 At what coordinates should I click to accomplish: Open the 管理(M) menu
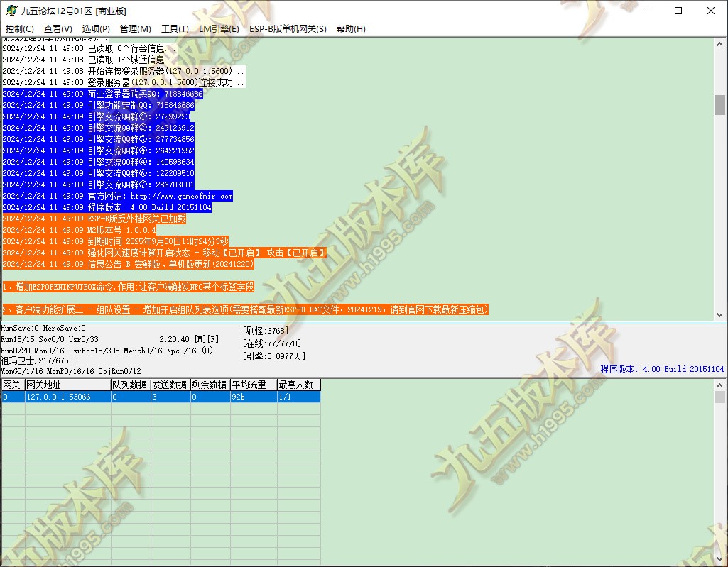pos(135,29)
